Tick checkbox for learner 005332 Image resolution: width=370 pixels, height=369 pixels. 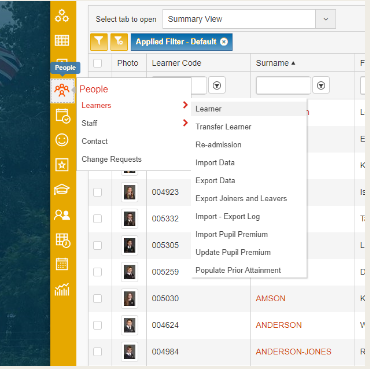click(97, 219)
